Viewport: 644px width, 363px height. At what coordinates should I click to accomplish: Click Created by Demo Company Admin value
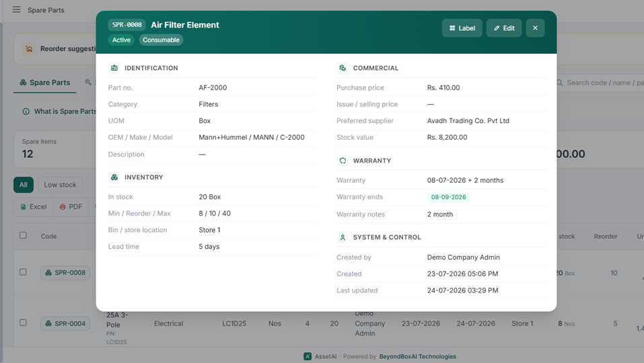(x=463, y=257)
